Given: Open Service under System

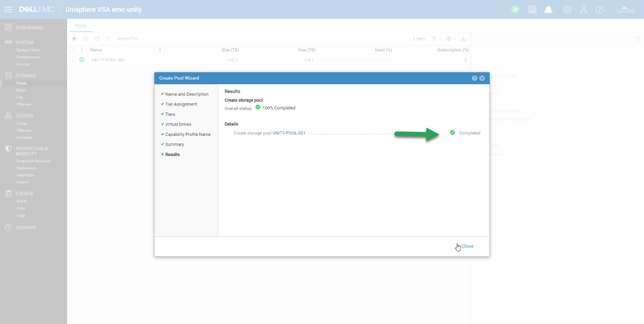Looking at the screenshot, I should coord(23,64).
